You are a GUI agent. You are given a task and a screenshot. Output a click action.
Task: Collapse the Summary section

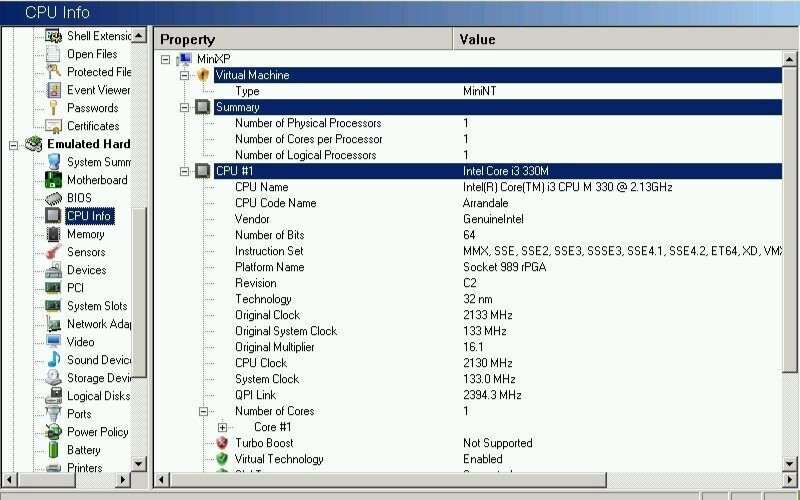184,107
